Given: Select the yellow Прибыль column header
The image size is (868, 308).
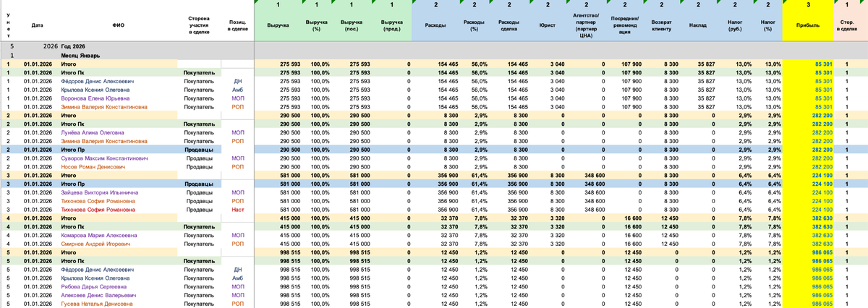Looking at the screenshot, I should point(807,25).
